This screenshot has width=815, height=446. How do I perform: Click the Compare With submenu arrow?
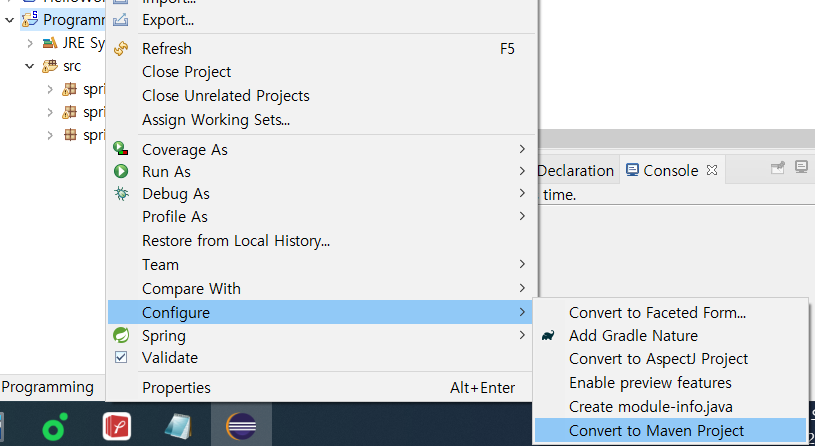[522, 288]
